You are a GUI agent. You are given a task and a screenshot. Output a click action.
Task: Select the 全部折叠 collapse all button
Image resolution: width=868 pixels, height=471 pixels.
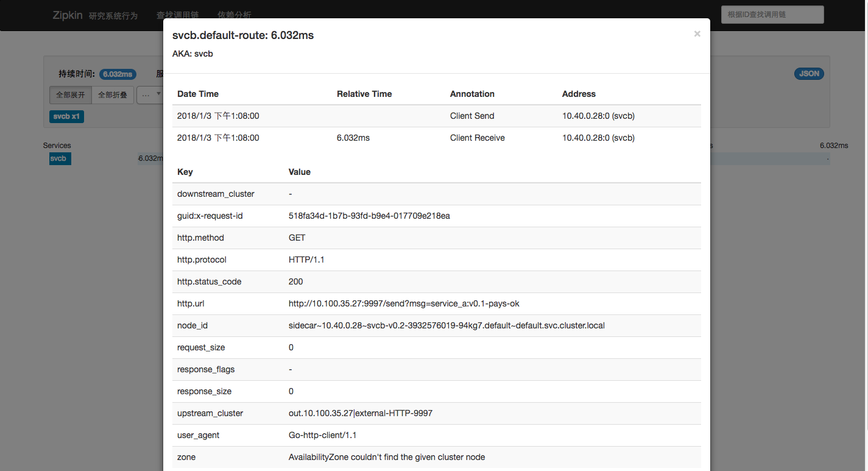[113, 95]
